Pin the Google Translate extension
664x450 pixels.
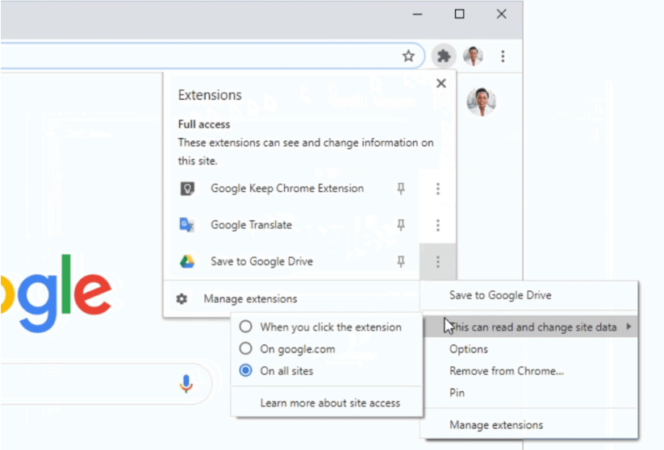(401, 225)
